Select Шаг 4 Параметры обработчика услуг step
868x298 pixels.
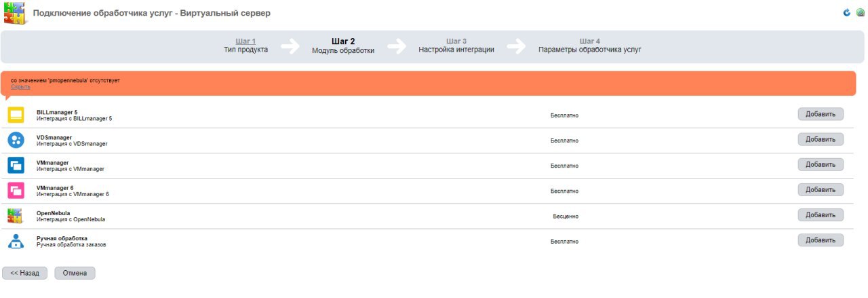pyautogui.click(x=590, y=45)
